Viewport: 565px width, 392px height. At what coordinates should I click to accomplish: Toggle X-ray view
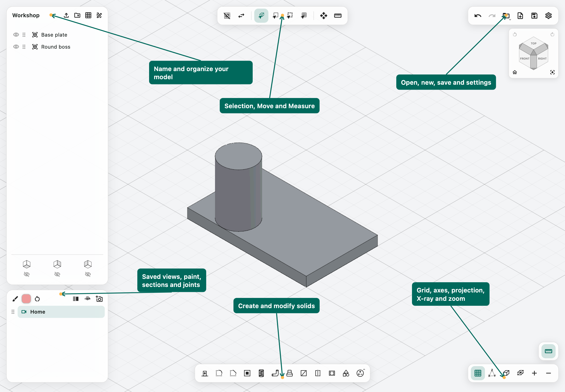pyautogui.click(x=520, y=373)
